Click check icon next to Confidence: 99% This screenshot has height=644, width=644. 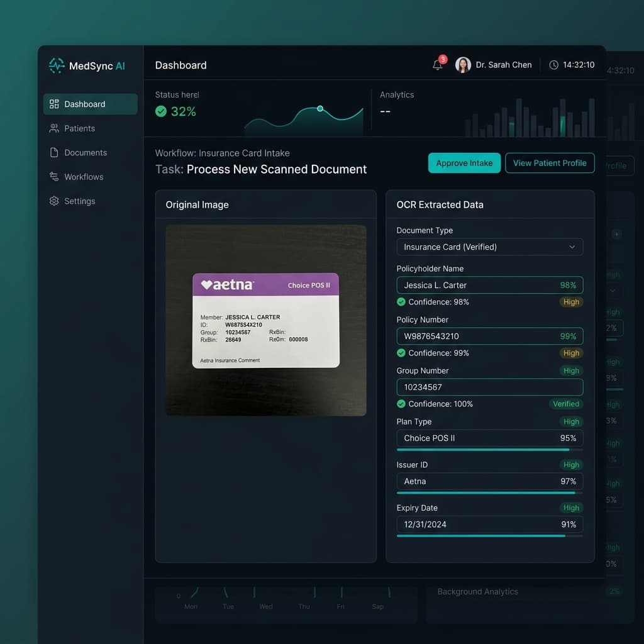point(401,353)
